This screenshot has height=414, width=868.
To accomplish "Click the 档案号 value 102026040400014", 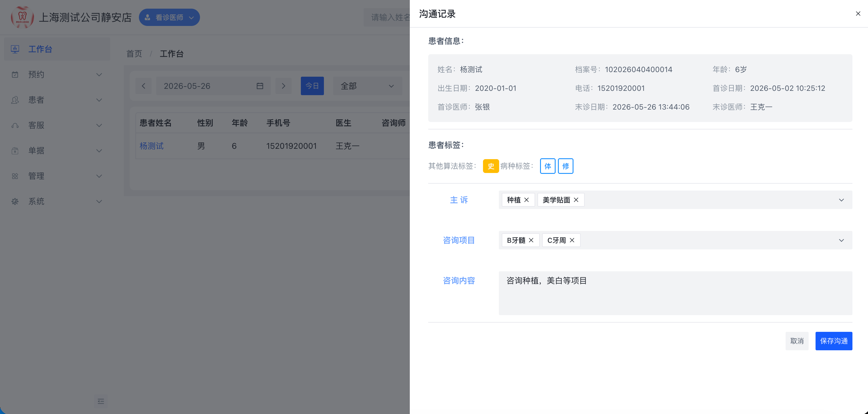I will [x=639, y=69].
